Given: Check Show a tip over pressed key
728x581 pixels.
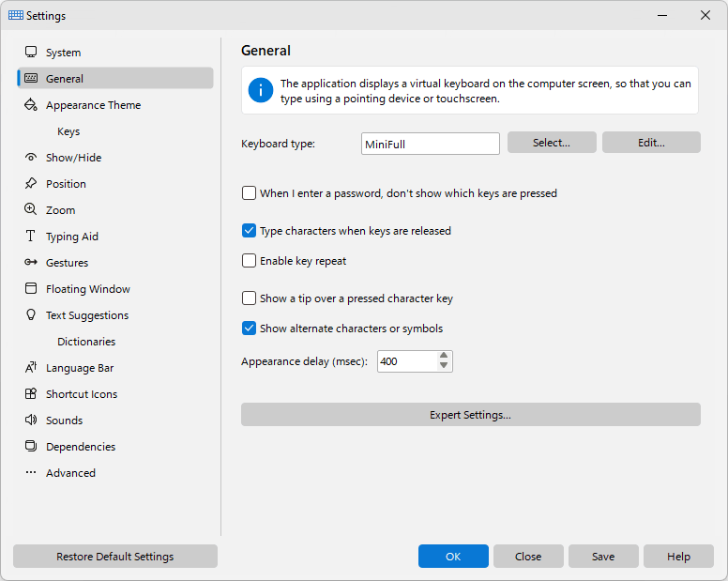Looking at the screenshot, I should click(249, 298).
